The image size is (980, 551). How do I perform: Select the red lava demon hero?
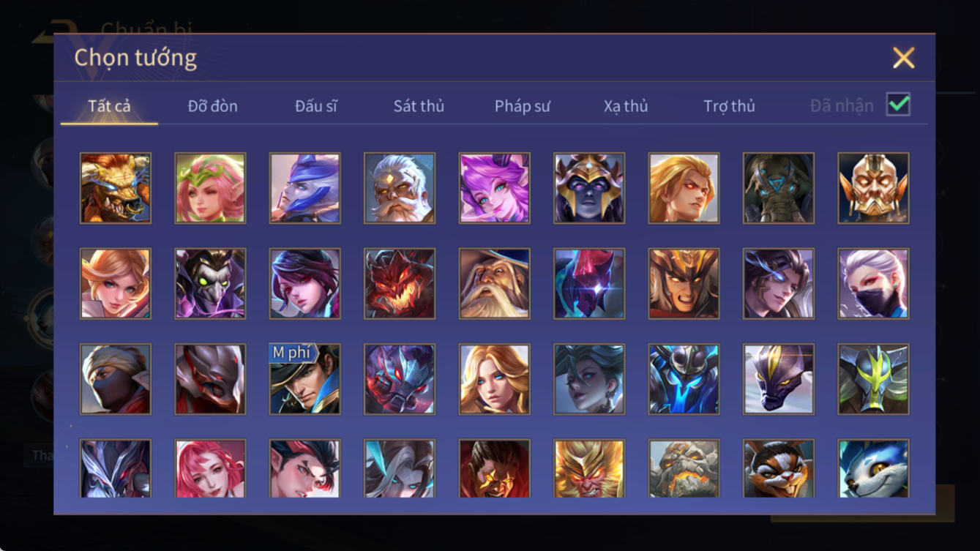tap(400, 284)
